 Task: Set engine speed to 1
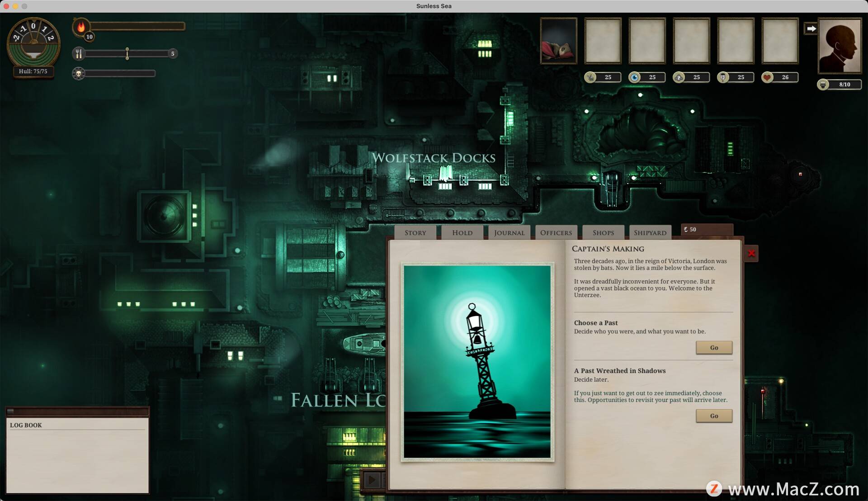(44, 29)
